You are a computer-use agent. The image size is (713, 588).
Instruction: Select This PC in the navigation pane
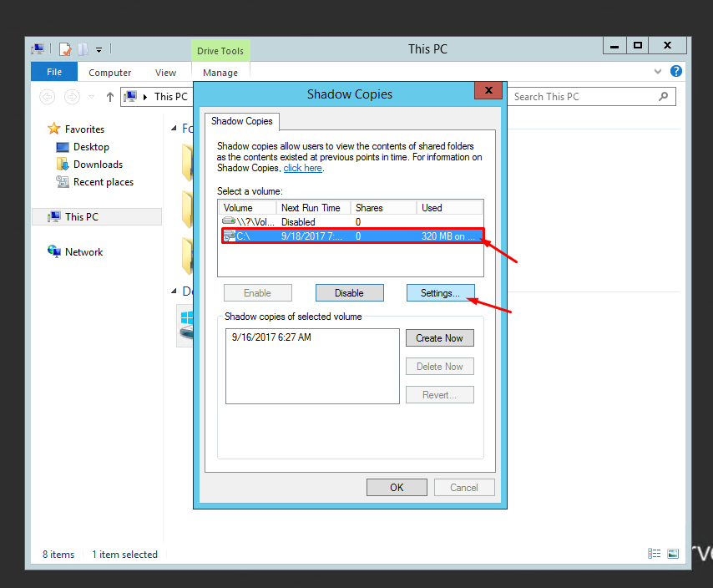(x=97, y=217)
